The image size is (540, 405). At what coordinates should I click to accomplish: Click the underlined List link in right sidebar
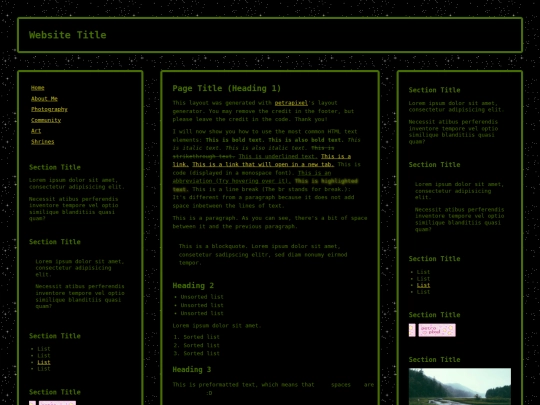pyautogui.click(x=423, y=285)
